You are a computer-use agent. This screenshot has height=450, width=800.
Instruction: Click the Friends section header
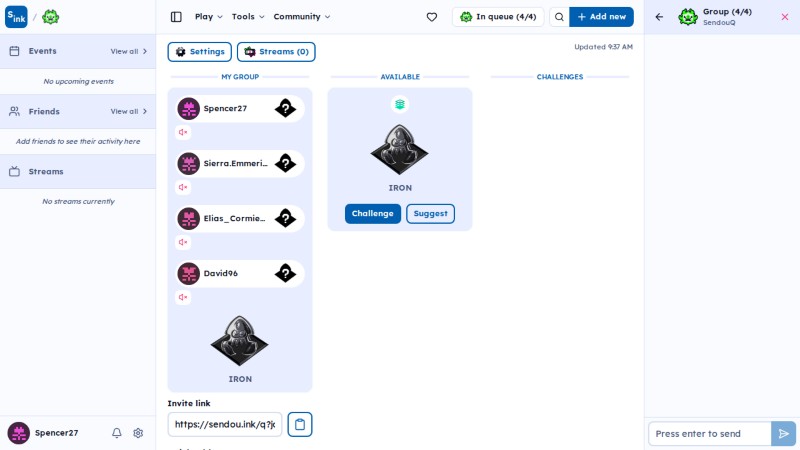pos(78,111)
